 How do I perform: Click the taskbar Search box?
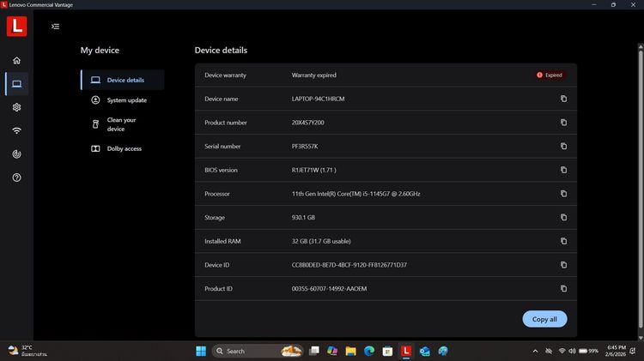click(258, 352)
